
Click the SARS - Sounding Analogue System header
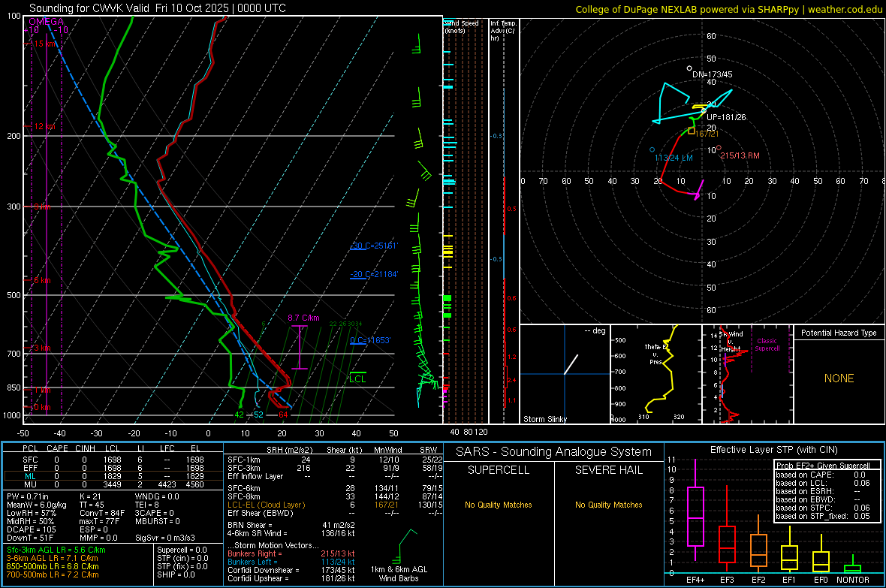coord(554,452)
